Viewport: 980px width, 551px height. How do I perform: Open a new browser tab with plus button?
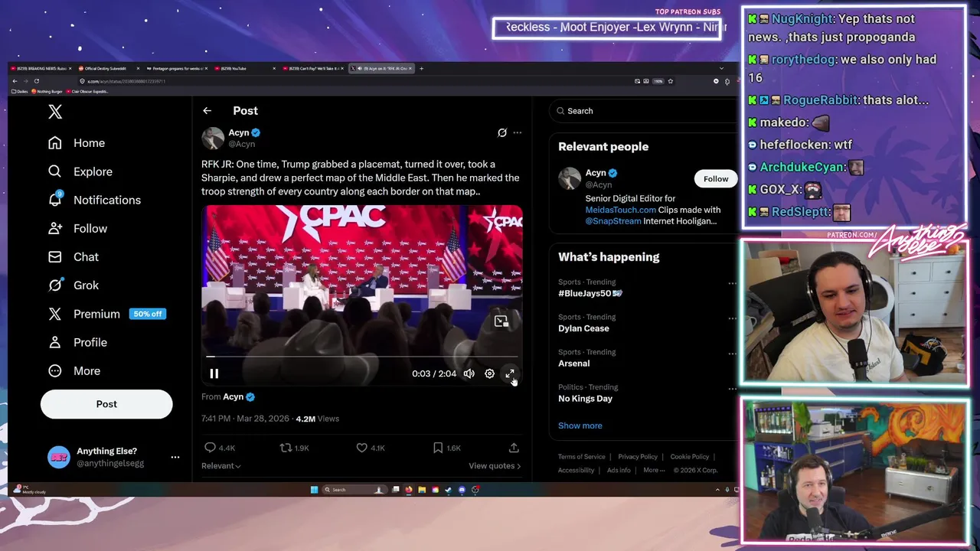click(x=421, y=68)
